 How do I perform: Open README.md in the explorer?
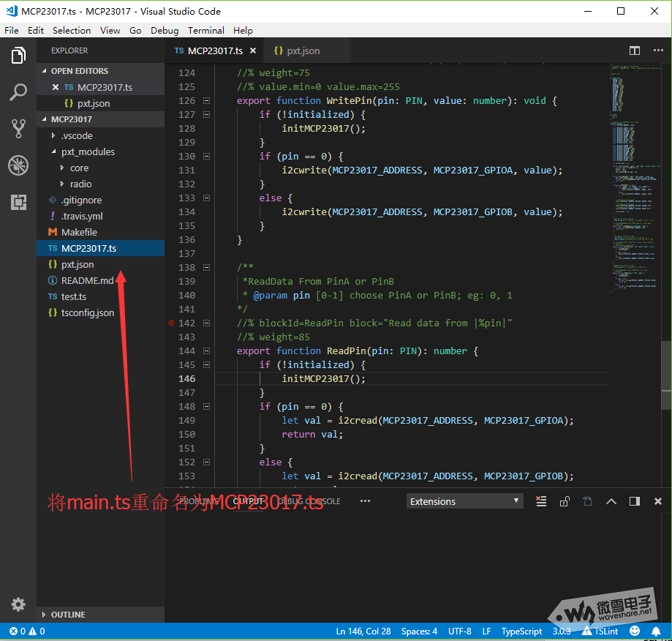pos(87,280)
